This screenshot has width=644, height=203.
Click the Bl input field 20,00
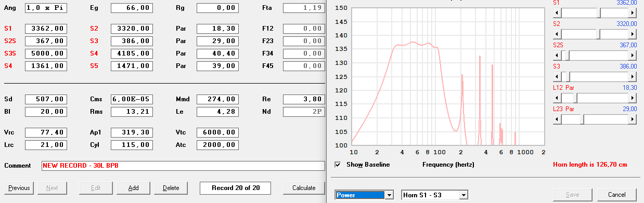[x=46, y=112]
